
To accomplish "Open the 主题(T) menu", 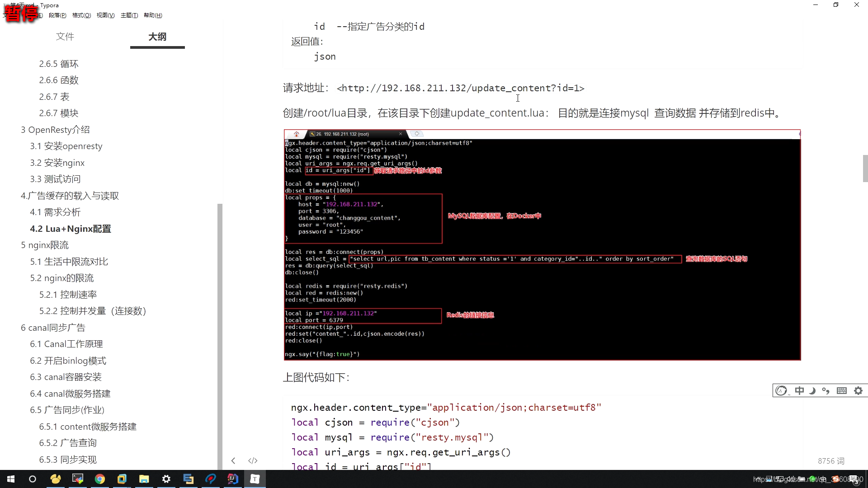I will (x=129, y=15).
